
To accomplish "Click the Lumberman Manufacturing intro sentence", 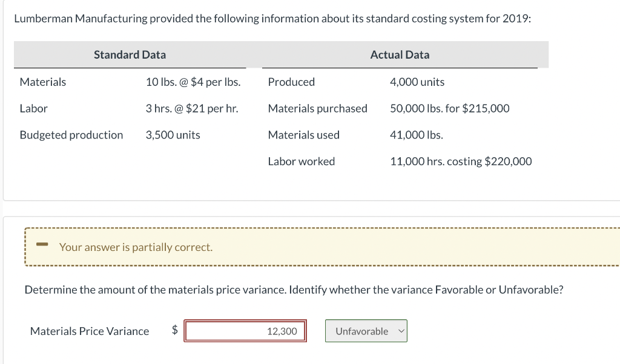I will point(272,19).
